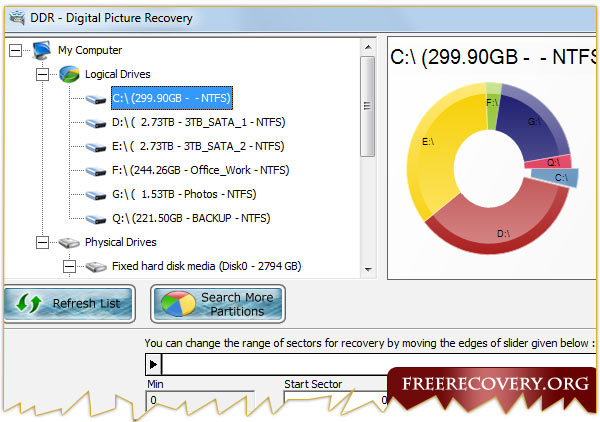Viewport: 600px width, 422px height.
Task: Select F:\ 244.26GB Office_Work drive
Action: 201,170
